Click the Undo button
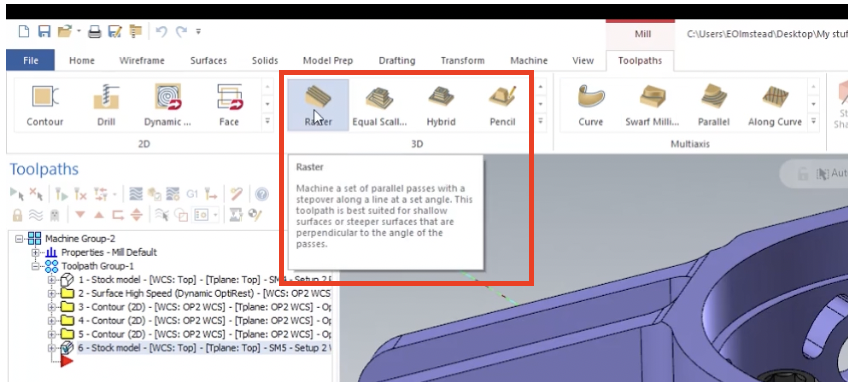This screenshot has width=848, height=382. pos(161,31)
